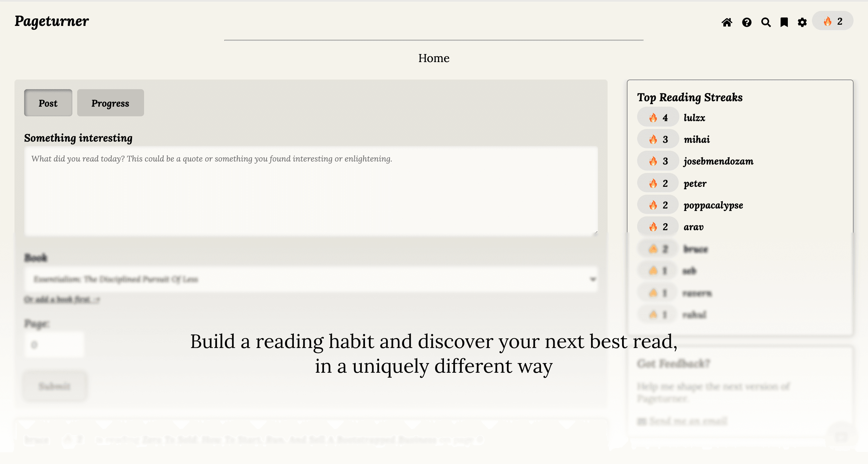Go to the home page icon

pos(726,22)
